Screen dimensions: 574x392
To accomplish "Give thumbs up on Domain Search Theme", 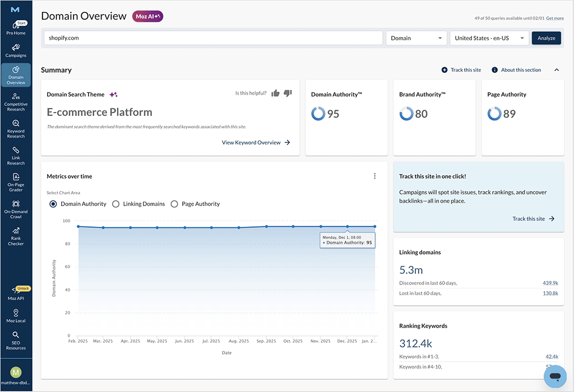I will [275, 93].
